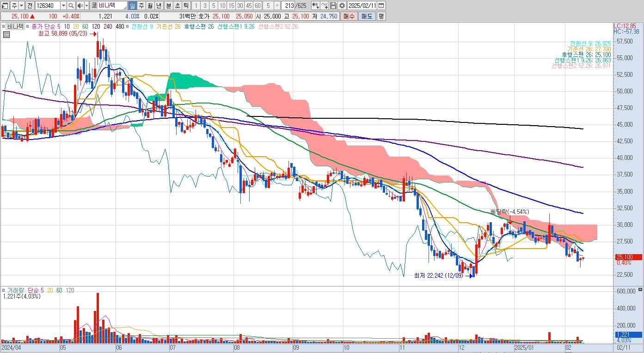Select the 틱 tick chart toggle
Viewport: 644px width, 353px height.
(186, 6)
